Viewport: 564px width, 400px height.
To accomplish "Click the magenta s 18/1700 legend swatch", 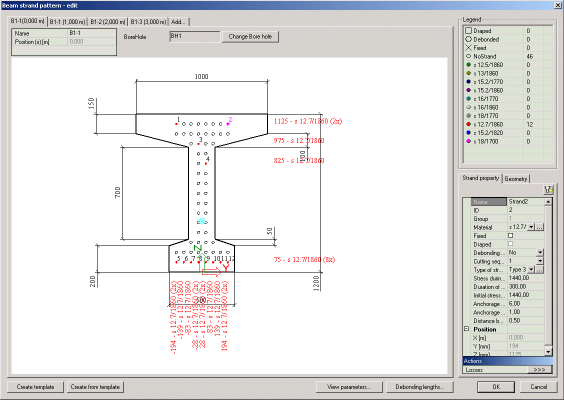I will coord(468,141).
